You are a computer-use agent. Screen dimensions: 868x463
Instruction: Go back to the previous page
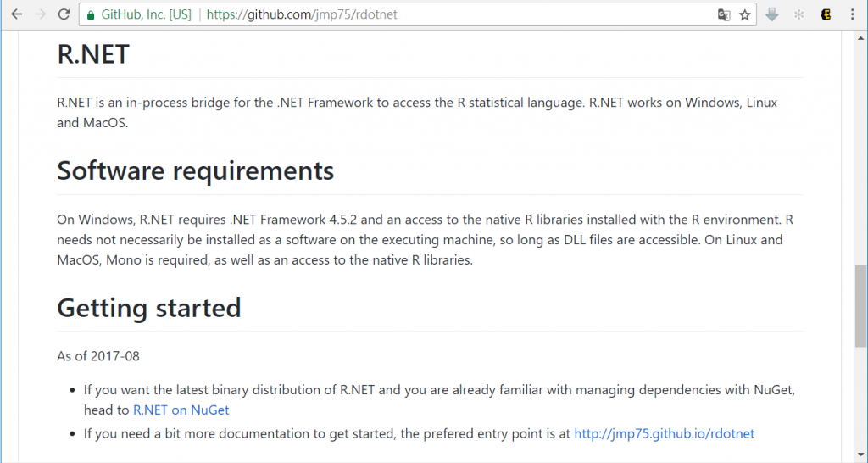click(x=17, y=14)
